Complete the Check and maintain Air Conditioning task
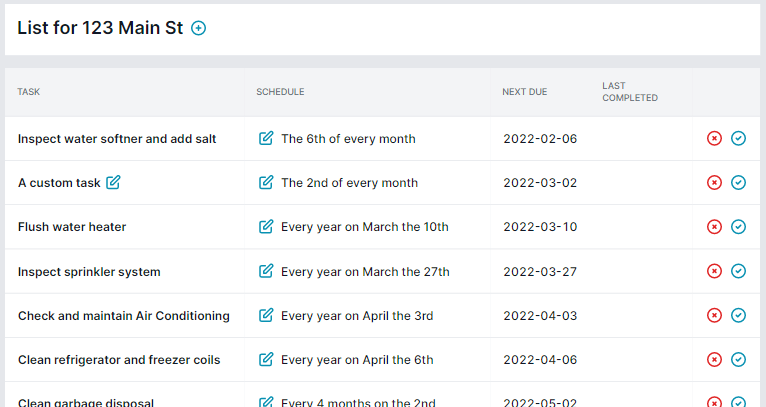This screenshot has height=407, width=766. [x=738, y=315]
